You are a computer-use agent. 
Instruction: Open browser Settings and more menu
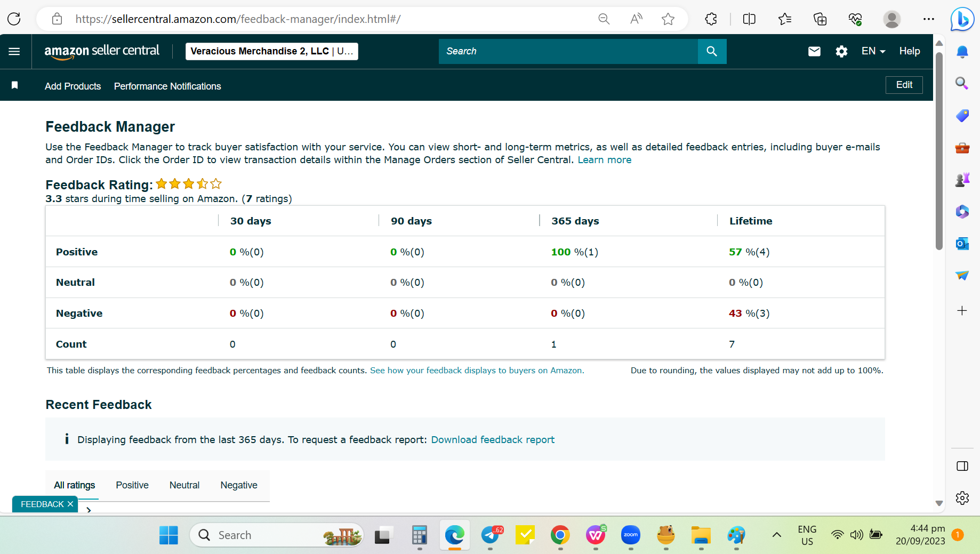click(928, 19)
